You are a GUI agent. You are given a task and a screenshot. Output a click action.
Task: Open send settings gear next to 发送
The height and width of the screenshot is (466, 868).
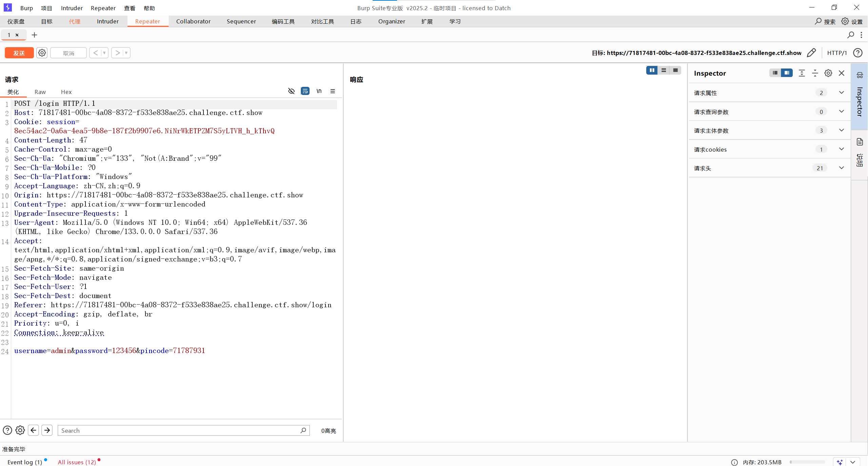click(x=42, y=53)
